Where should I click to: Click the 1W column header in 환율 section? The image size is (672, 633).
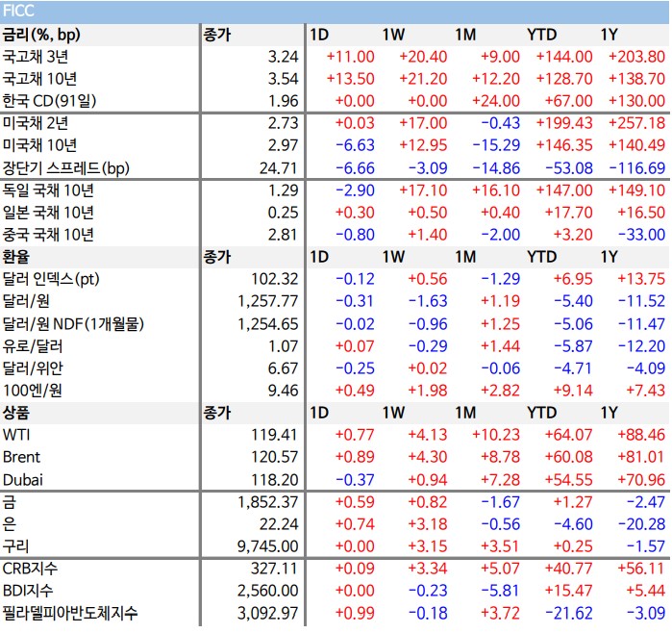pyautogui.click(x=393, y=257)
